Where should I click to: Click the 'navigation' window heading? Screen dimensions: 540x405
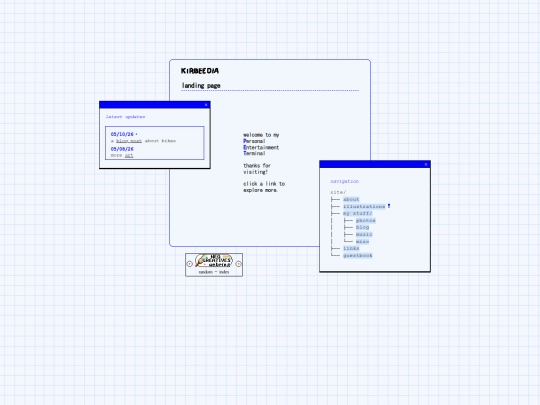(344, 181)
